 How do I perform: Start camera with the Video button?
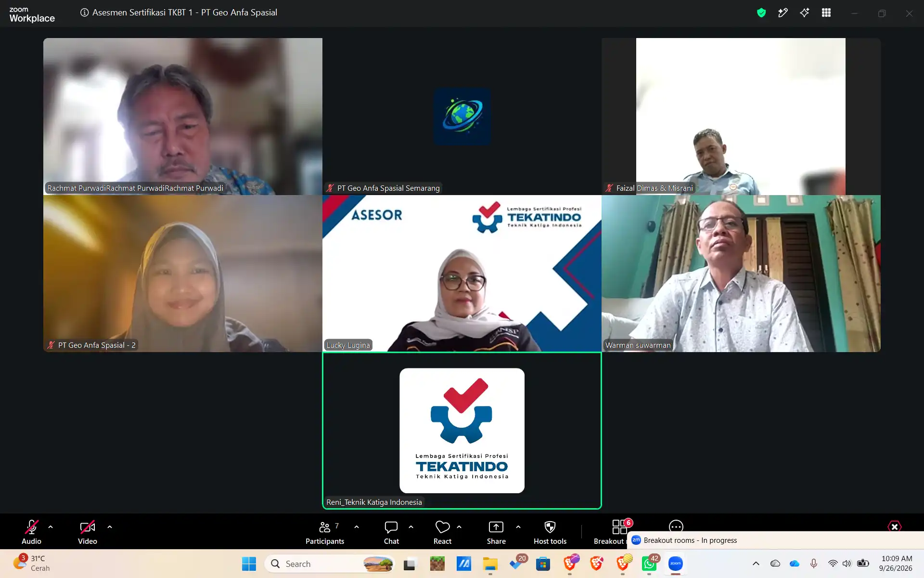[x=88, y=532]
